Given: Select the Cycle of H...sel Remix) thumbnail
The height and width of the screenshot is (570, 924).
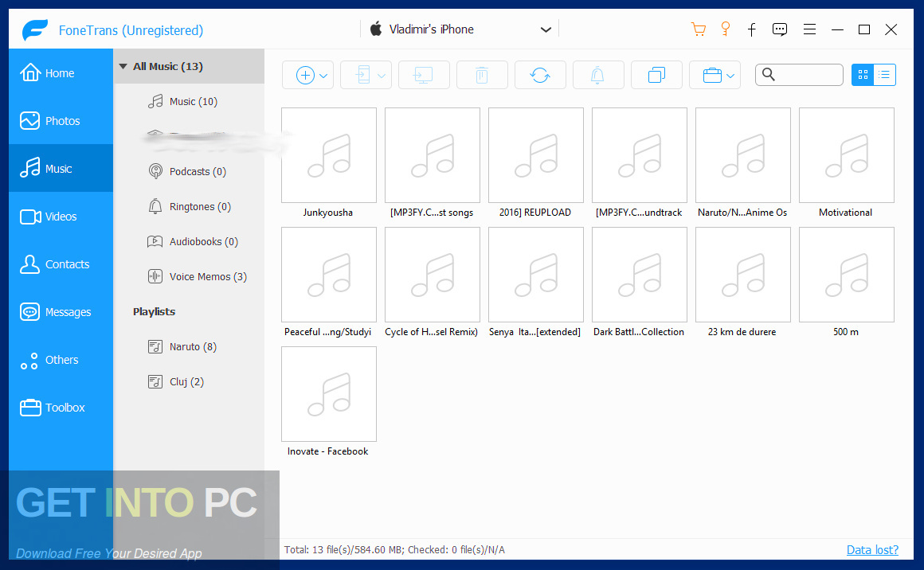Looking at the screenshot, I should click(433, 275).
